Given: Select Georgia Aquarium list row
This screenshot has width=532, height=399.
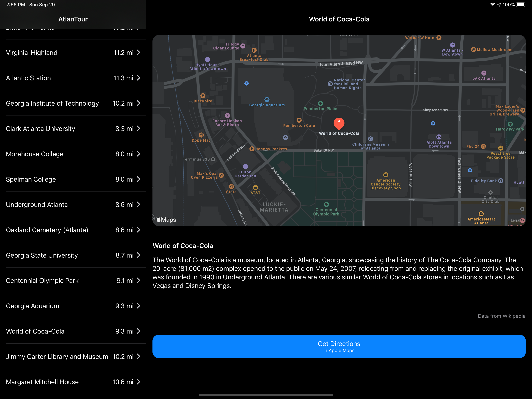Looking at the screenshot, I should (73, 306).
